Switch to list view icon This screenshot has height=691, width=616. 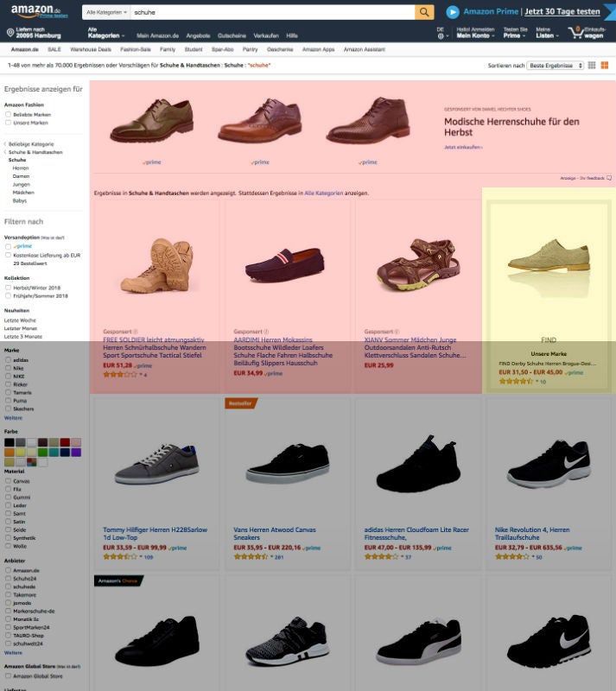[x=592, y=66]
